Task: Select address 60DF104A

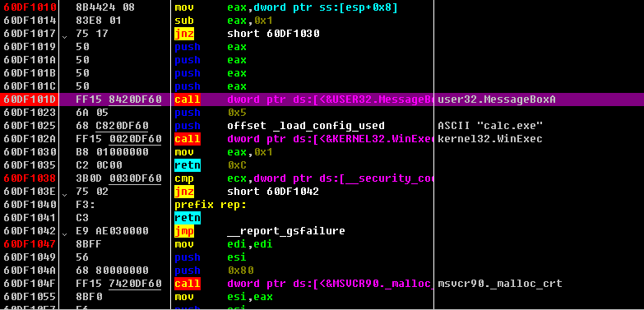Action: pos(30,271)
